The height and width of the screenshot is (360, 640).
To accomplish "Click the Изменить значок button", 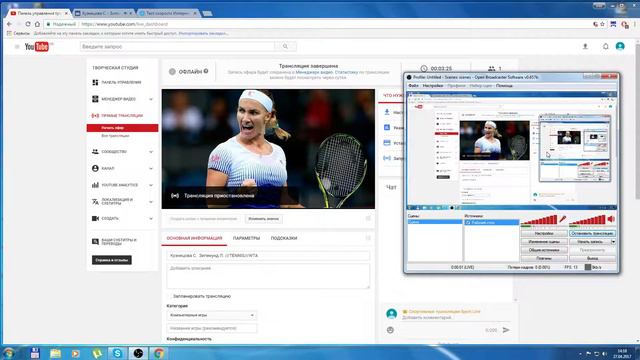I will point(264,219).
